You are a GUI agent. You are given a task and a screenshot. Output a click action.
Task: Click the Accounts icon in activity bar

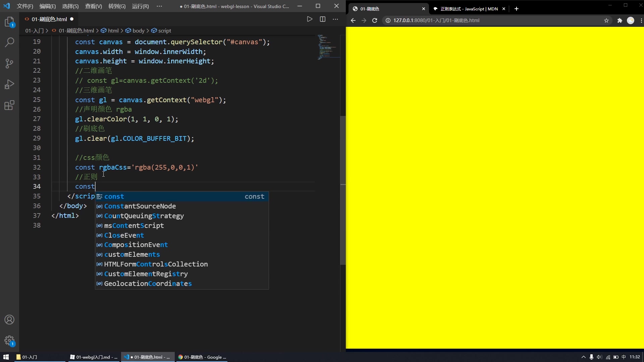pyautogui.click(x=9, y=319)
